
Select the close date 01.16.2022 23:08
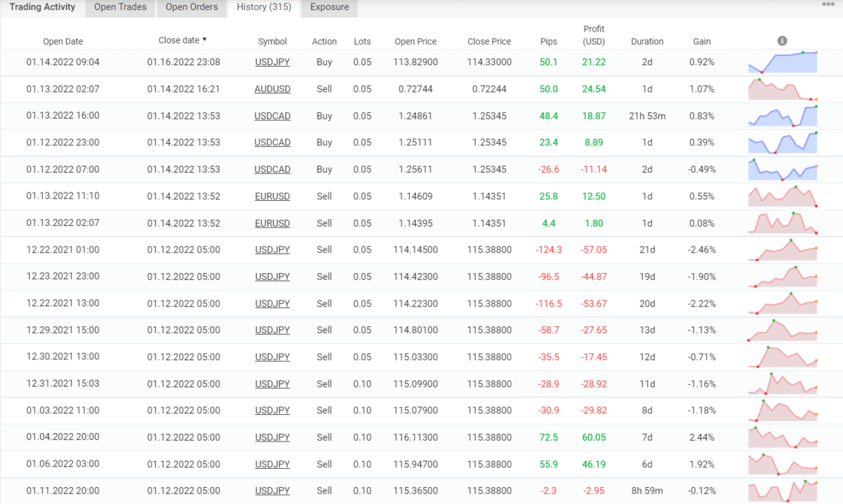coord(183,62)
